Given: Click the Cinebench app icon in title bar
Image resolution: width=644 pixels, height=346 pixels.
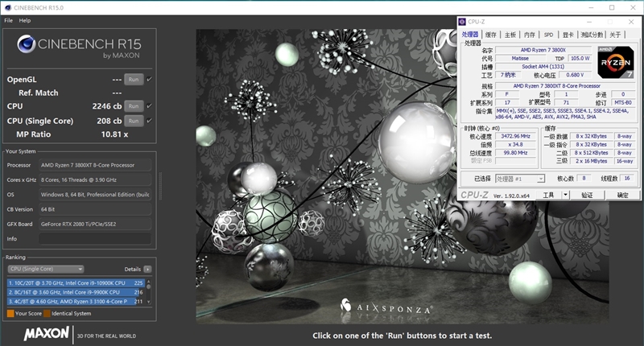Looking at the screenshot, I should pos(7,7).
